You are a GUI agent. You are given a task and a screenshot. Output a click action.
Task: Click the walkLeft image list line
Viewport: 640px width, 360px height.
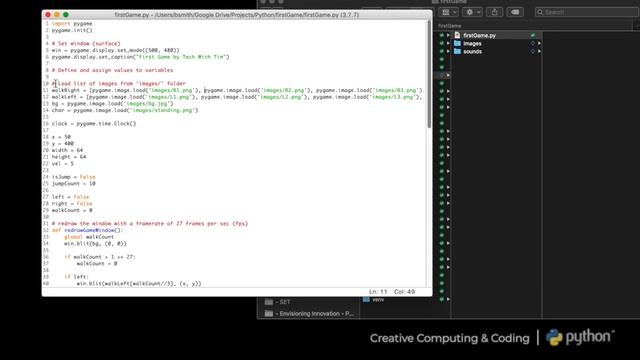[237, 97]
